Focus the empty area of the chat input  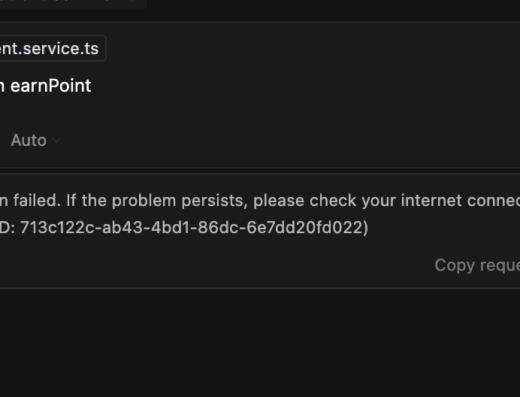click(x=267, y=110)
